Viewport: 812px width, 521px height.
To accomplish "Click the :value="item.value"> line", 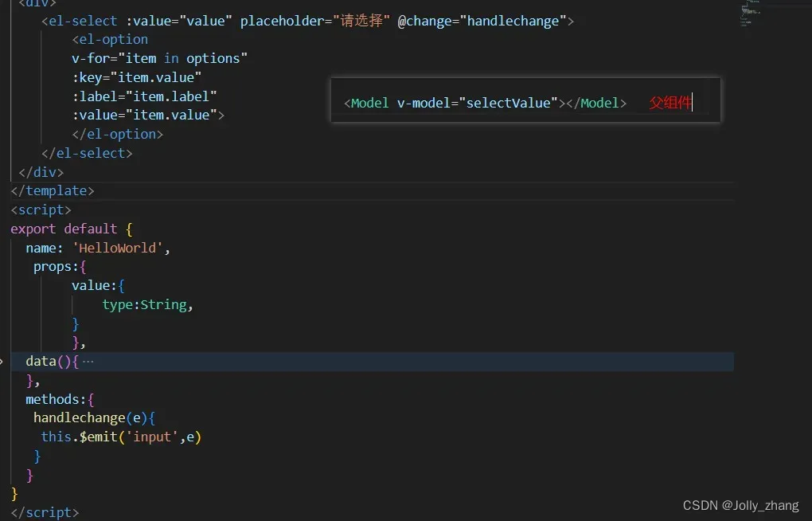I will [148, 115].
